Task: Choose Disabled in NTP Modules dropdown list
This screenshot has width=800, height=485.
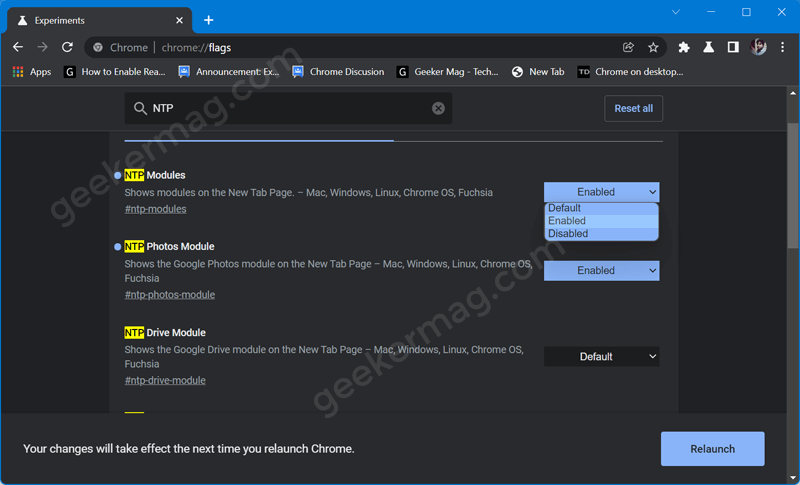Action: click(x=602, y=234)
